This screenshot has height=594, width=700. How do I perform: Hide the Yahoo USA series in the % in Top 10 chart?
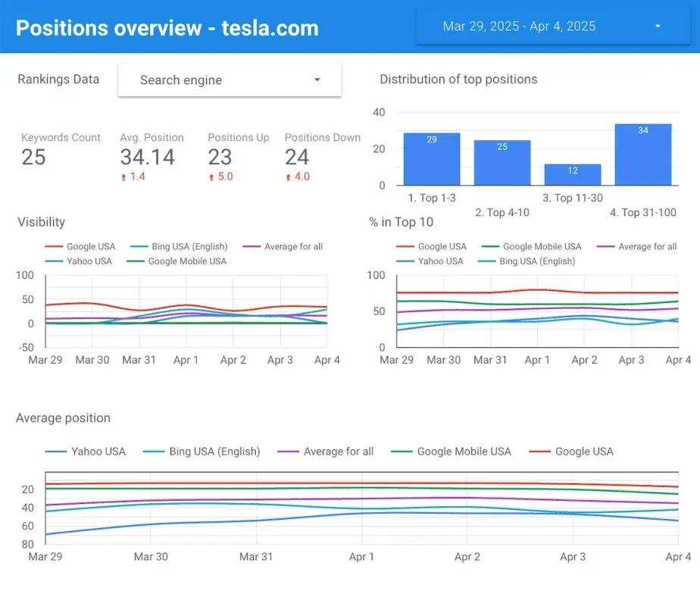point(404,261)
